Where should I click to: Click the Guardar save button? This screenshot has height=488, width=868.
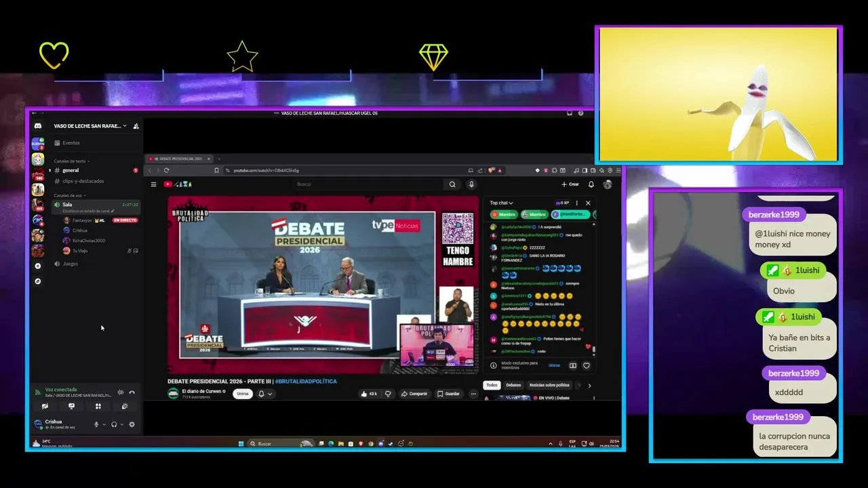pyautogui.click(x=448, y=394)
